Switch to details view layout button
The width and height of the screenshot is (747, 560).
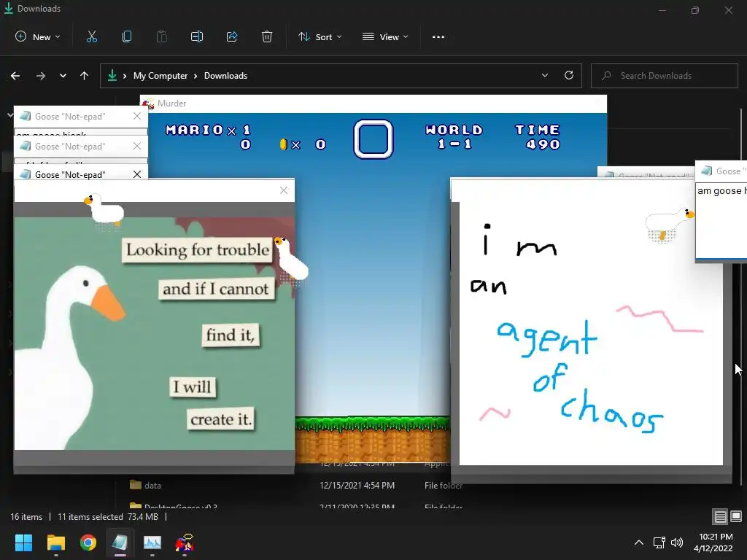(x=720, y=516)
